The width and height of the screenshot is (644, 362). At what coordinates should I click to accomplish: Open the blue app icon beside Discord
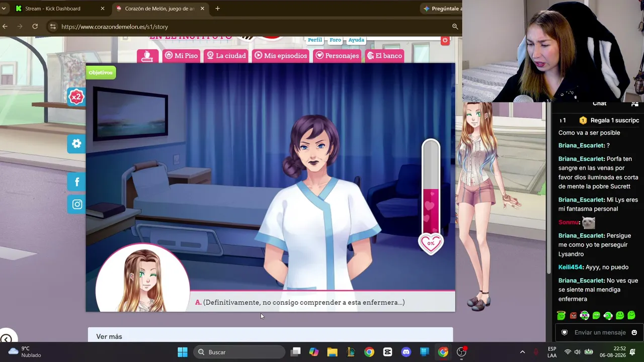coord(425,352)
